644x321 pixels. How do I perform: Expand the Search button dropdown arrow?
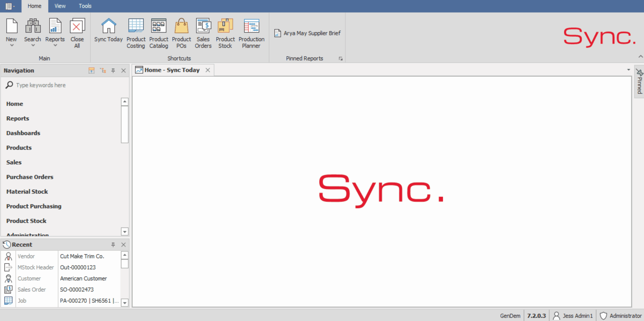click(x=33, y=45)
